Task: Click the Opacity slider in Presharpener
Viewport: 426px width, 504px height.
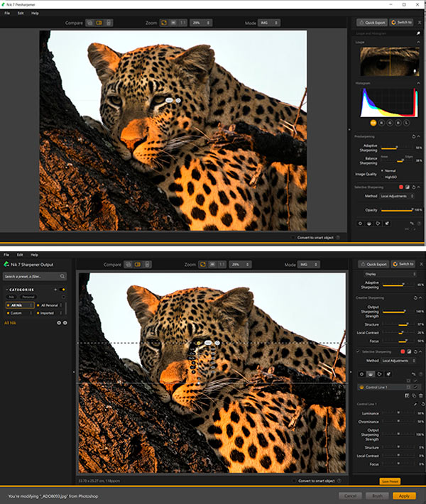Action: (x=397, y=210)
